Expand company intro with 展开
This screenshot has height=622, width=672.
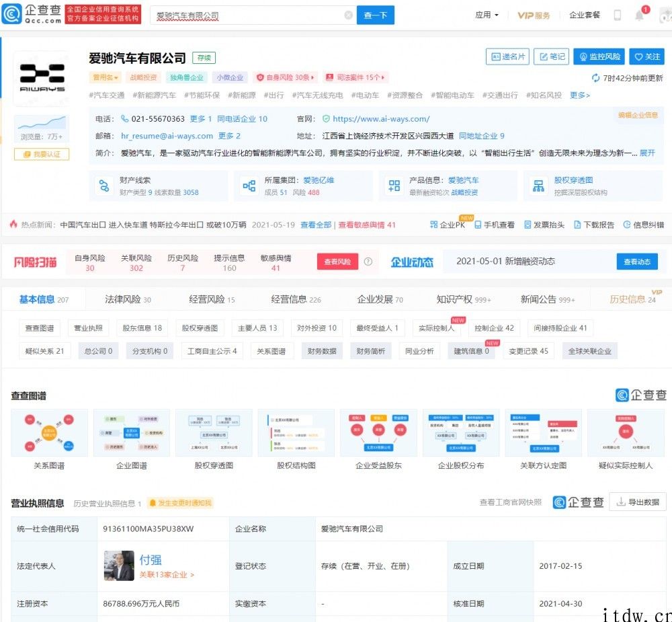click(647, 153)
